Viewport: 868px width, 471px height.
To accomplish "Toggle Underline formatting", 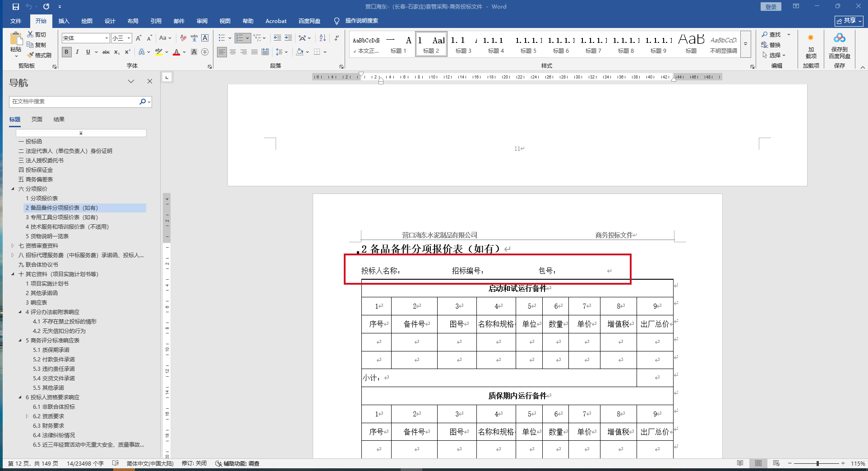I will (88, 52).
